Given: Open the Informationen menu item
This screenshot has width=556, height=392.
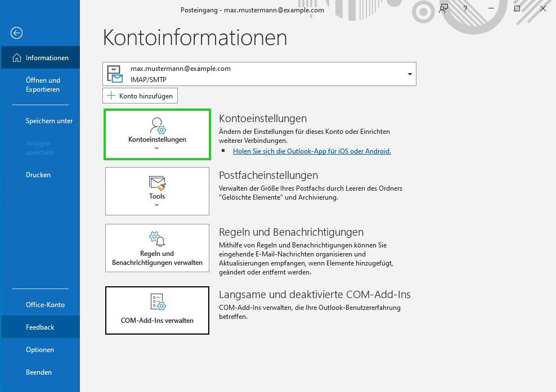Looking at the screenshot, I should 41,57.
